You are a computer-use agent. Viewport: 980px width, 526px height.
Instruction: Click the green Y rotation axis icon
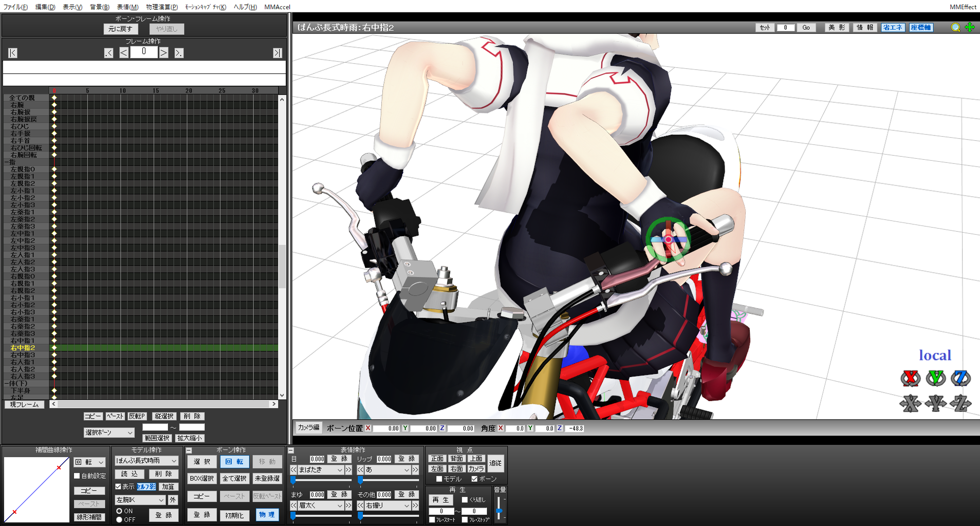pos(935,379)
